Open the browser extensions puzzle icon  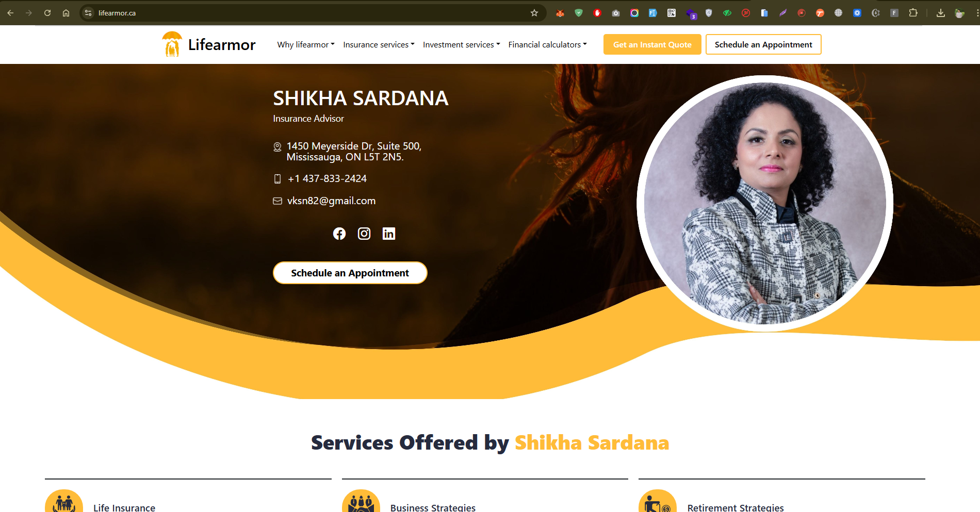(x=913, y=13)
